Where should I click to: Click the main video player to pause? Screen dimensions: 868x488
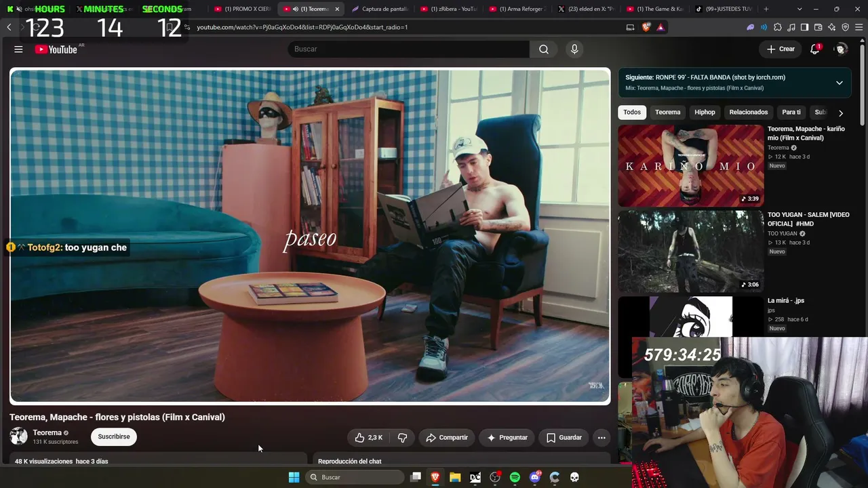point(310,237)
